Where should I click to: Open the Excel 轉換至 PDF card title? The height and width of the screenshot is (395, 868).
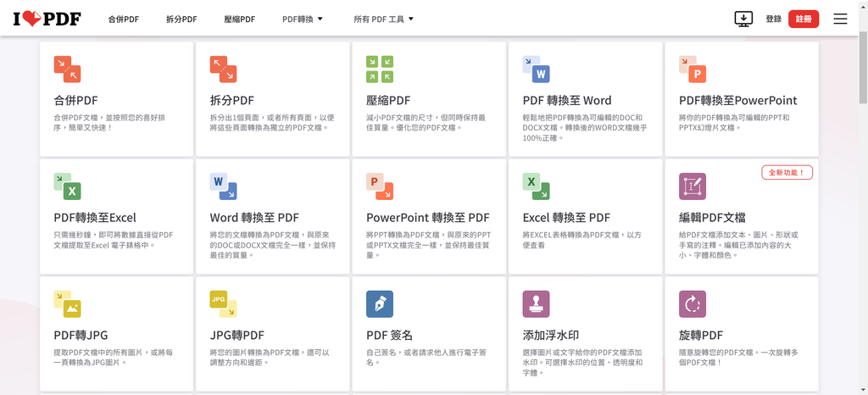[566, 218]
